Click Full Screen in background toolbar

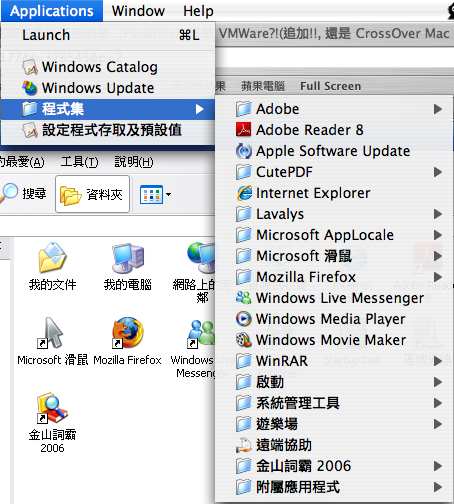coord(330,86)
